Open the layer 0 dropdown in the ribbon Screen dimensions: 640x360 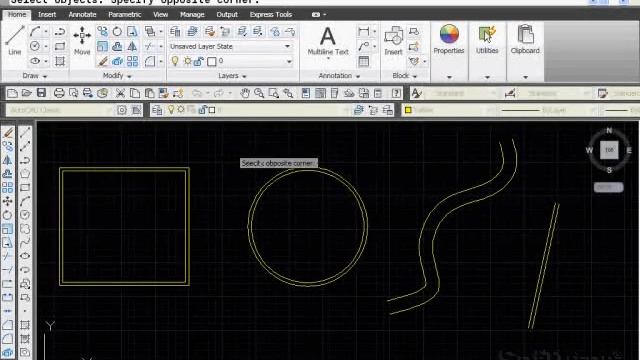[289, 62]
